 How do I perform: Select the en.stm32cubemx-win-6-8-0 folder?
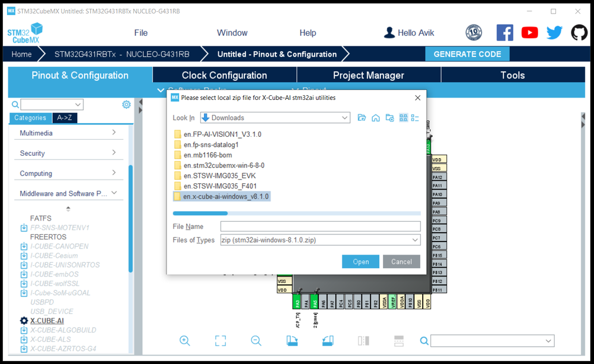pos(220,165)
